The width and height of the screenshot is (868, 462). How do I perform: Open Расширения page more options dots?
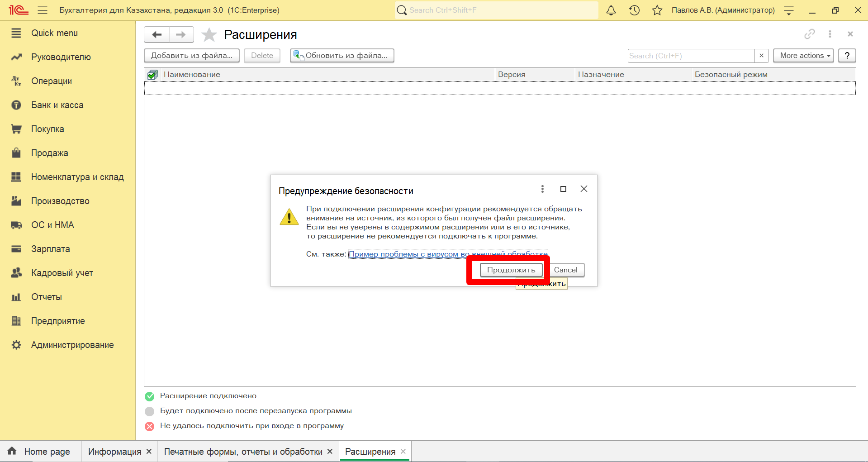[830, 34]
